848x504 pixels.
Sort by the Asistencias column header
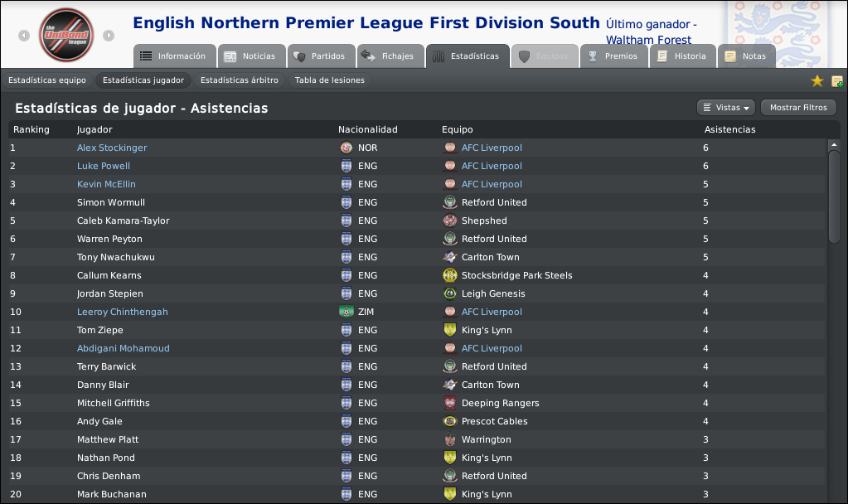[x=729, y=130]
